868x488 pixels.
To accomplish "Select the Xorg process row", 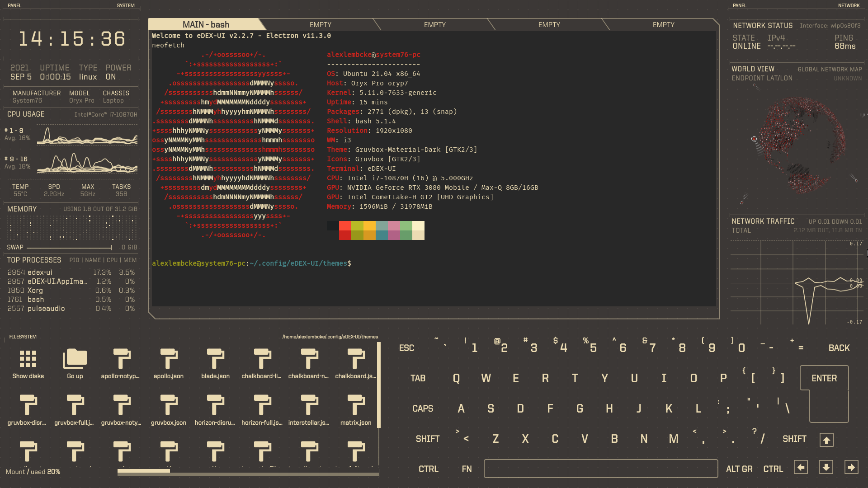I will pos(71,291).
